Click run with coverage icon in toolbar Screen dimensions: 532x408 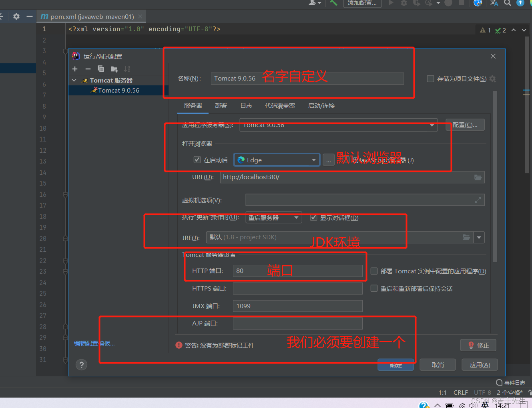(x=417, y=3)
